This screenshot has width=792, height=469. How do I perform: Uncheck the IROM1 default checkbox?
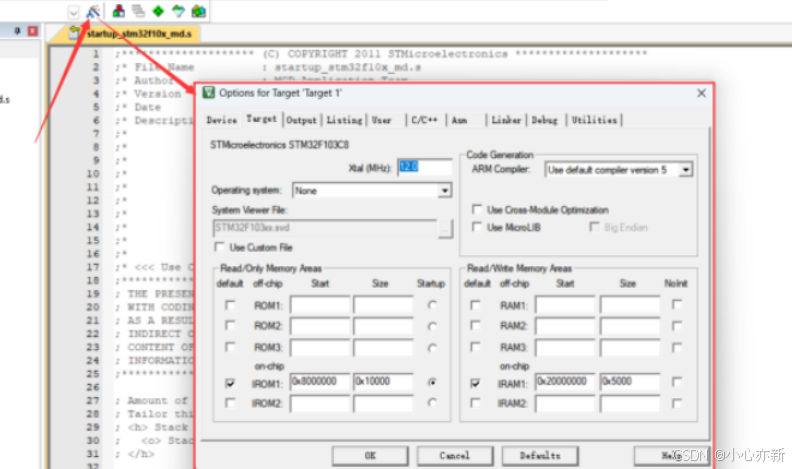click(230, 383)
